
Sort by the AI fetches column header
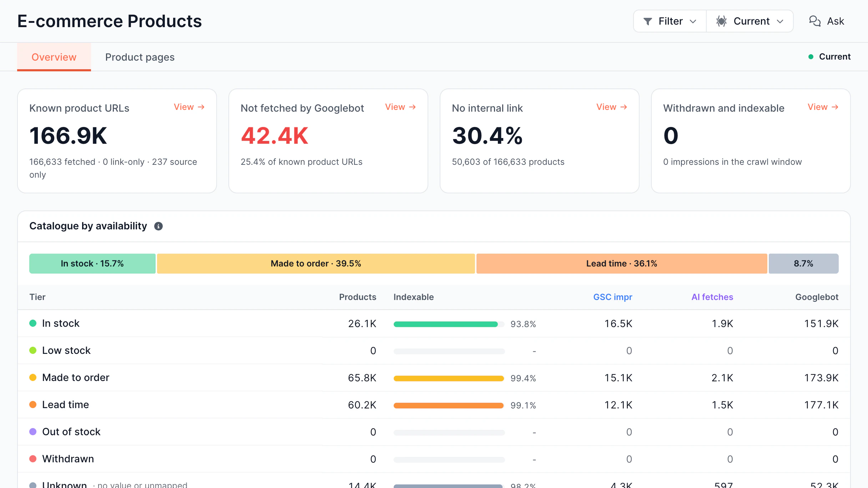tap(712, 297)
